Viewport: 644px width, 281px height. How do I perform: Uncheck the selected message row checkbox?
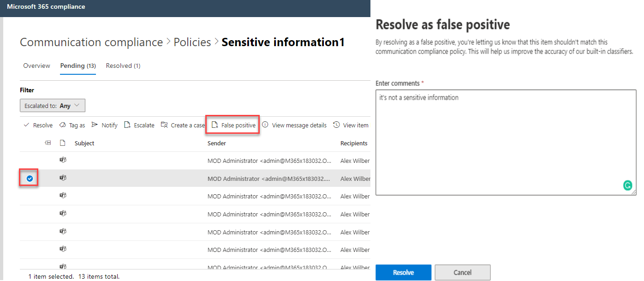point(30,179)
